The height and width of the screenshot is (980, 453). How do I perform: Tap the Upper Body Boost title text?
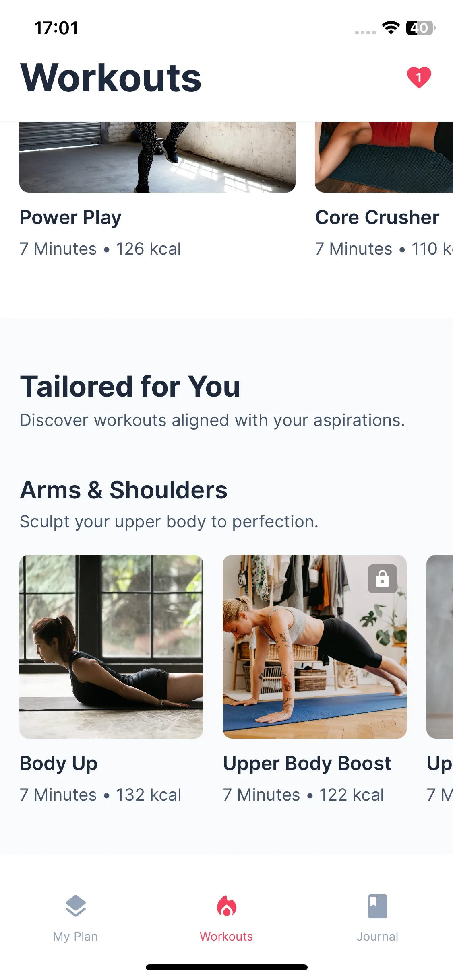(x=307, y=764)
